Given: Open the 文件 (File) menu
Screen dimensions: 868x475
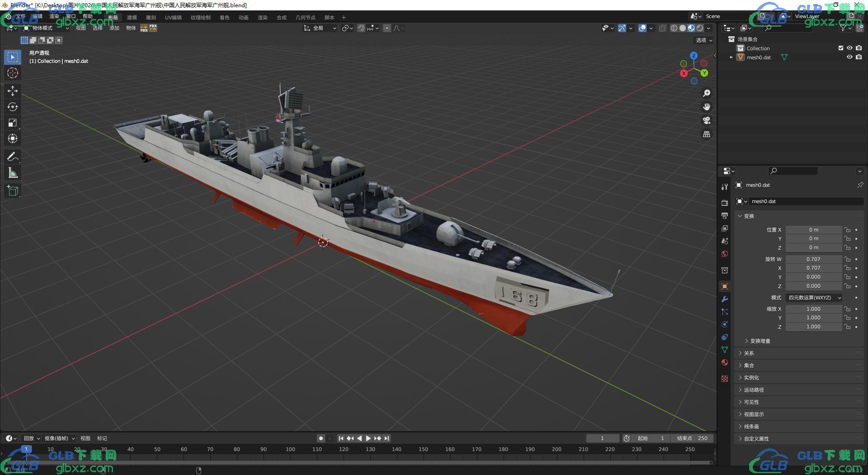Looking at the screenshot, I should (21, 17).
